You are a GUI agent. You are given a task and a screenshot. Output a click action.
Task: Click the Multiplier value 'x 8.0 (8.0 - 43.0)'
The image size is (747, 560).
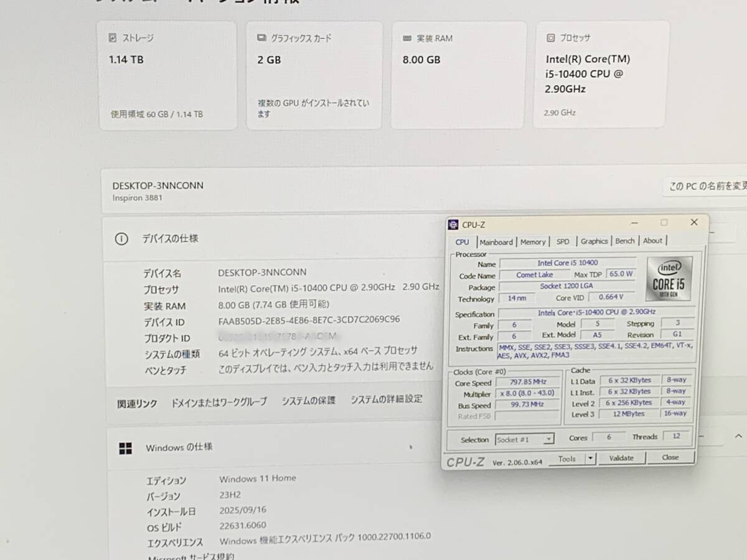[x=526, y=394]
